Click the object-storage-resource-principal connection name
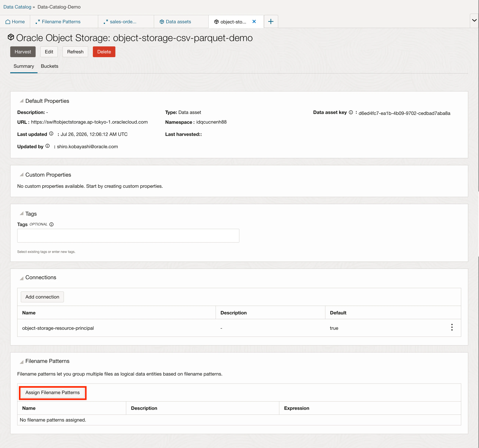The width and height of the screenshot is (479, 448). click(58, 328)
